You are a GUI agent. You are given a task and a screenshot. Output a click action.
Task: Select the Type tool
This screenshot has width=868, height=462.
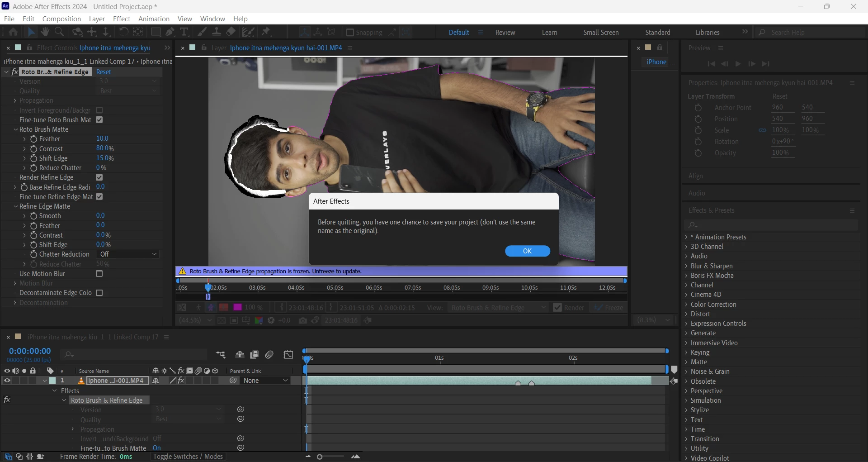(x=184, y=32)
